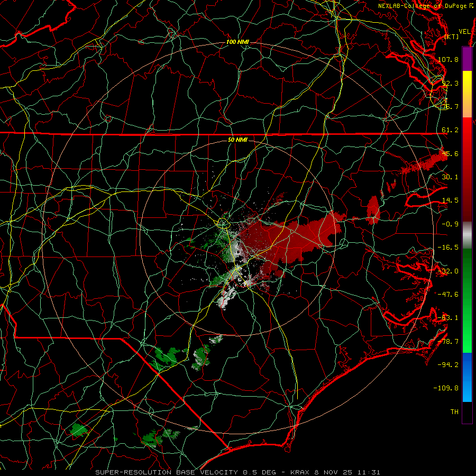Click the blue segment of the color bar

coord(467,377)
